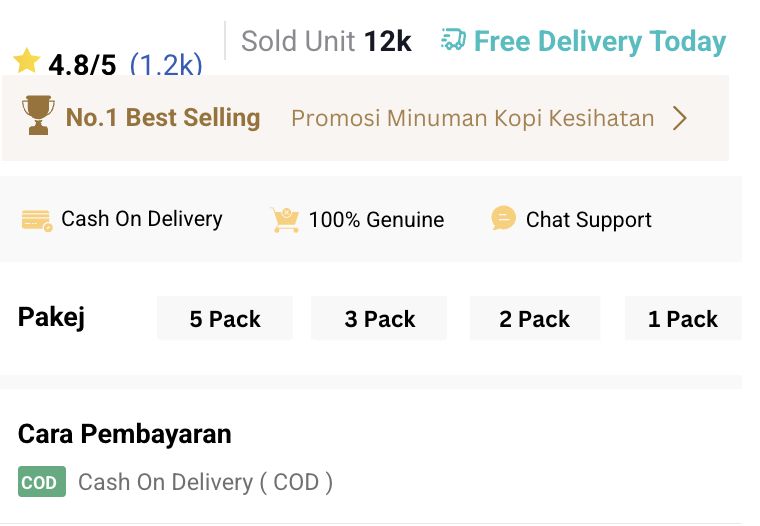Expand the promotion banner chevron arrow
The image size is (760, 526).
click(680, 119)
